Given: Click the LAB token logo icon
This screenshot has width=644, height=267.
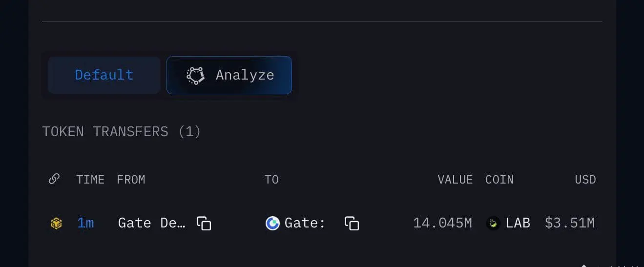Looking at the screenshot, I should tap(493, 224).
